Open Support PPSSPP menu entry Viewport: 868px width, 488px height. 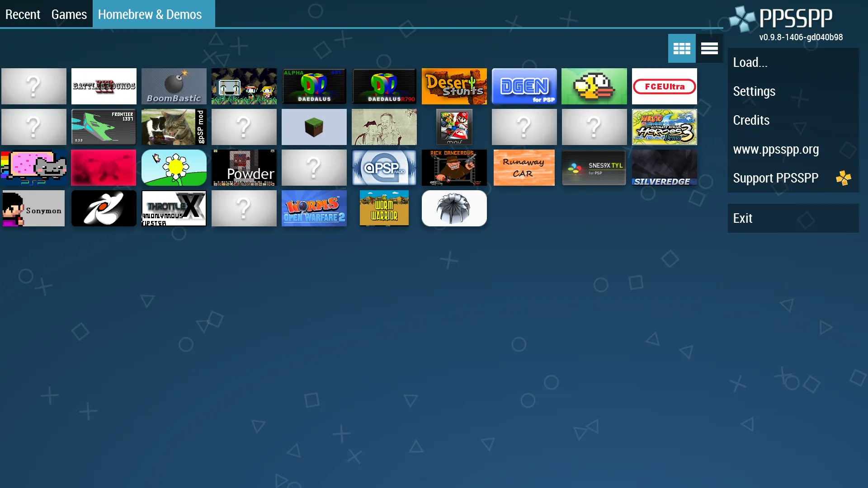[x=784, y=178]
